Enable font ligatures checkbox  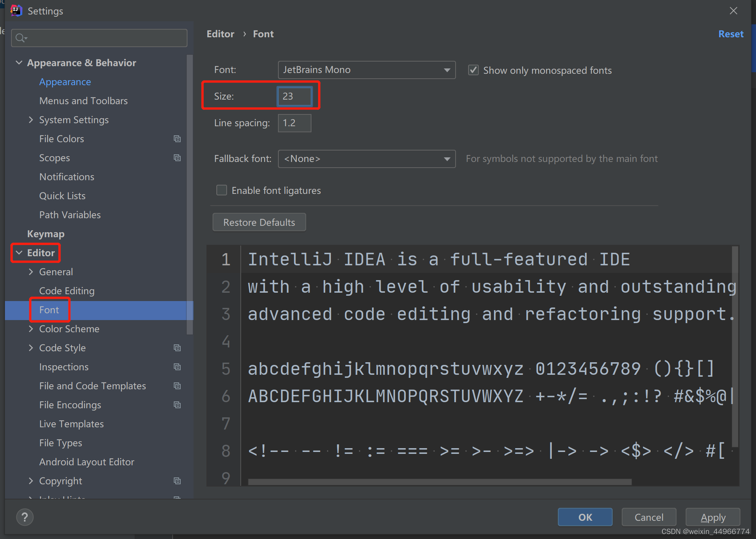point(222,190)
